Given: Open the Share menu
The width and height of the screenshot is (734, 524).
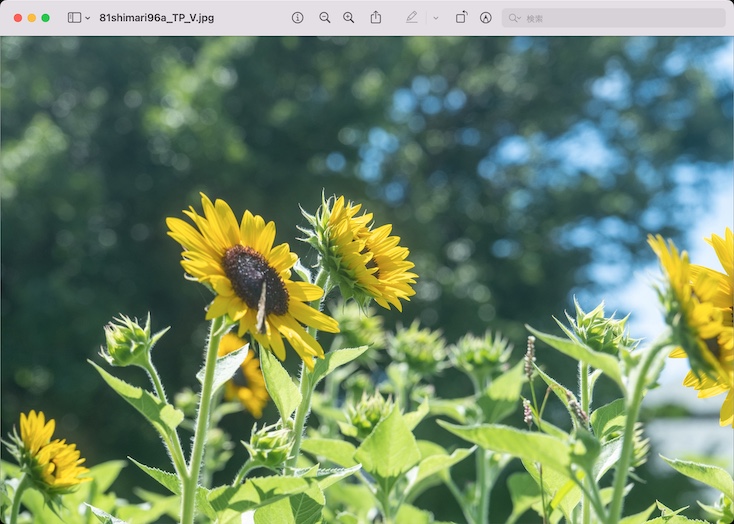Looking at the screenshot, I should coord(375,18).
